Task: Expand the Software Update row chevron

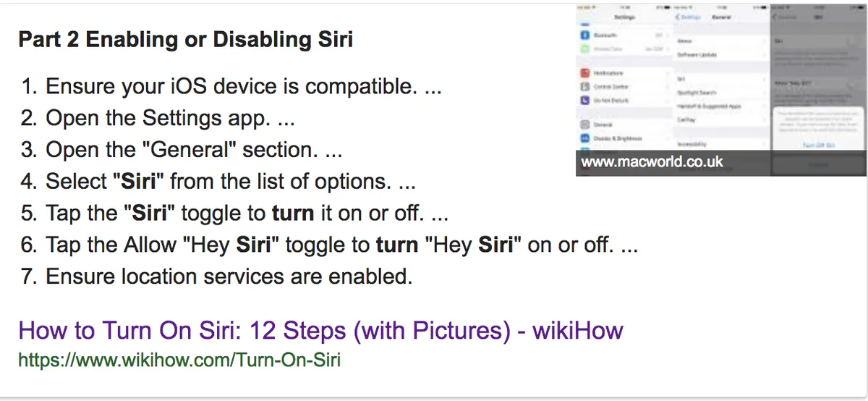Action: pyautogui.click(x=765, y=55)
